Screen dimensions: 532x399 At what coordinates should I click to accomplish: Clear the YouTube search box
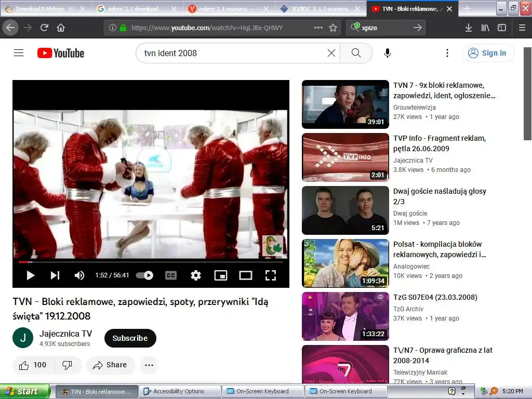pos(331,53)
